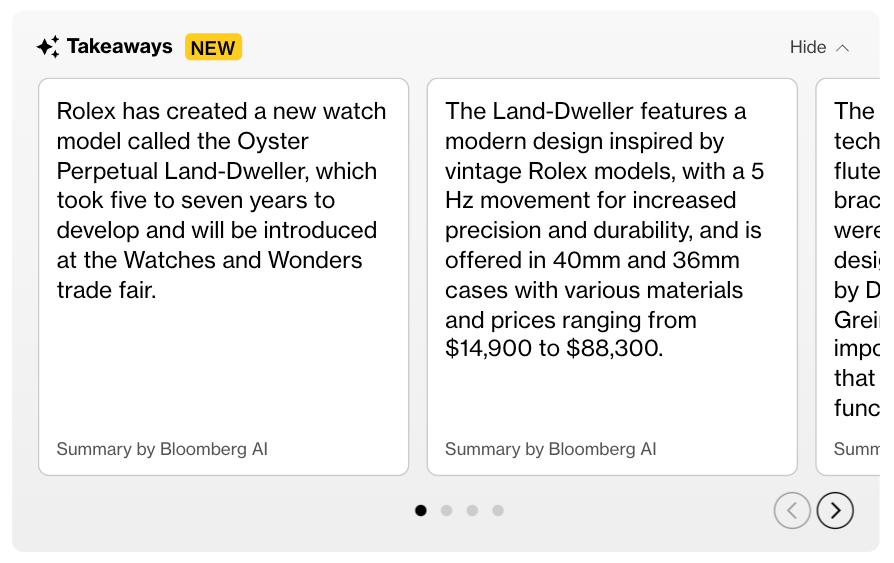Screen dimensions: 894x563
Task: Jump to the fourth pagination dot
Action: click(498, 510)
